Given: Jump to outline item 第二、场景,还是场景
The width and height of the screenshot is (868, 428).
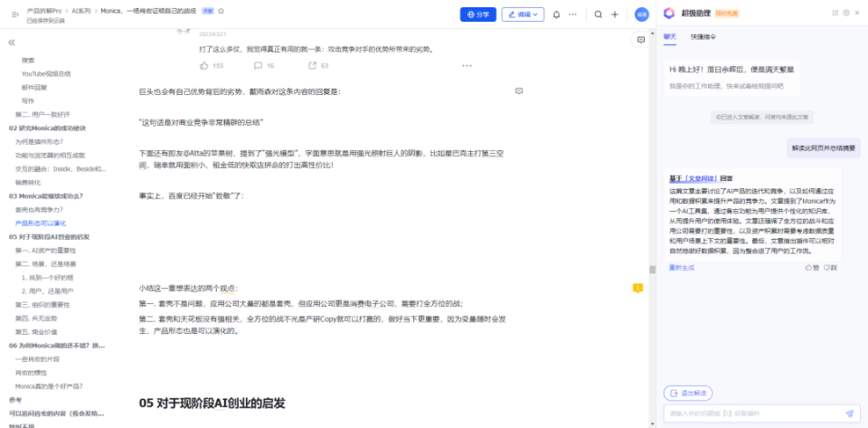Looking at the screenshot, I should pyautogui.click(x=46, y=263).
